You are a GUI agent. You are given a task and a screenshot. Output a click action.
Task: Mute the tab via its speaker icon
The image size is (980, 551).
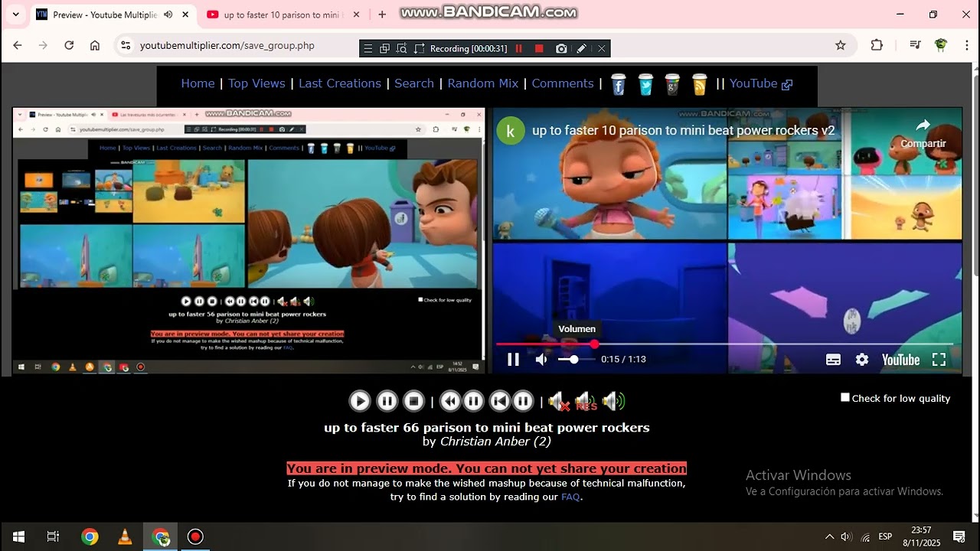[168, 15]
